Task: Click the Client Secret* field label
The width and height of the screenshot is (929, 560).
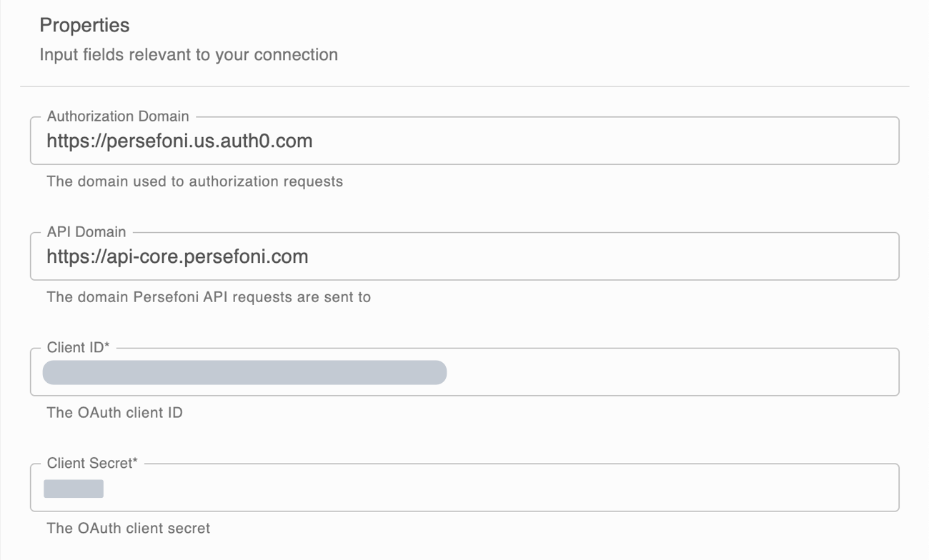Action: (x=92, y=464)
